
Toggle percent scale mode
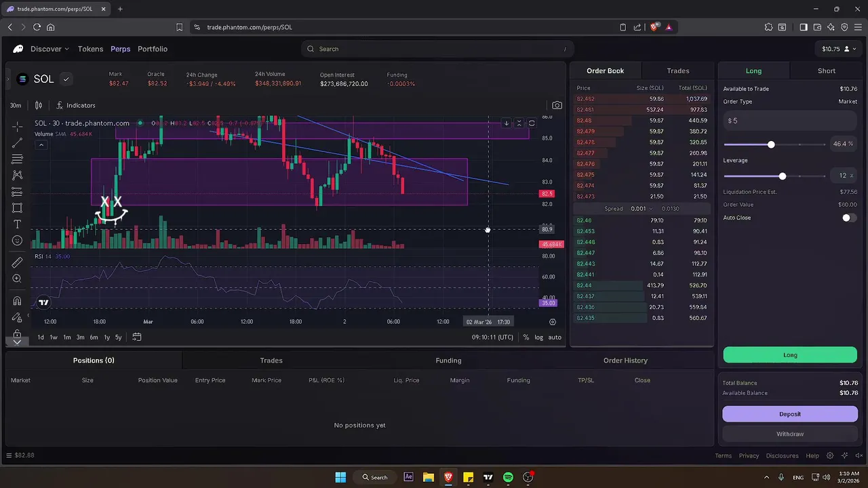click(526, 337)
